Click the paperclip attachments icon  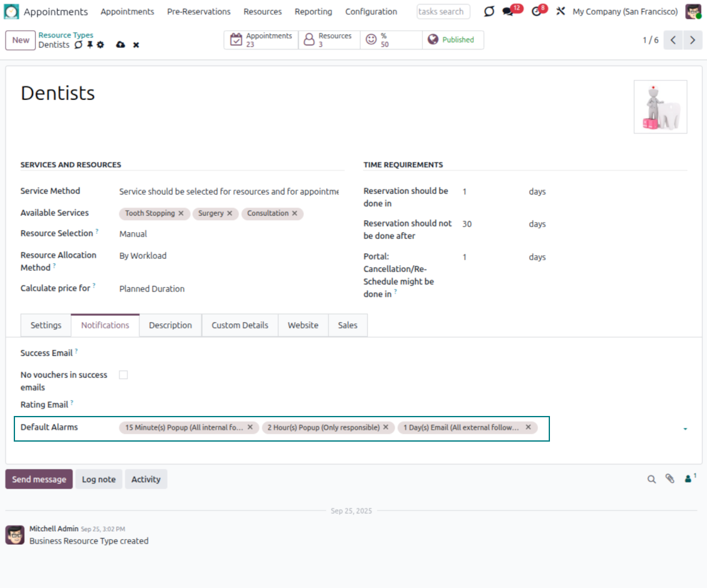pos(669,479)
